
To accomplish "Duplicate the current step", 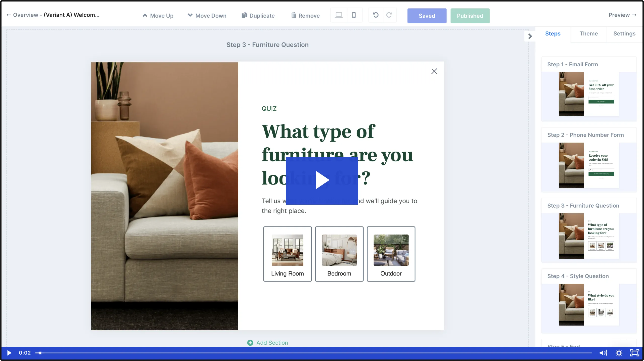I will tap(258, 15).
